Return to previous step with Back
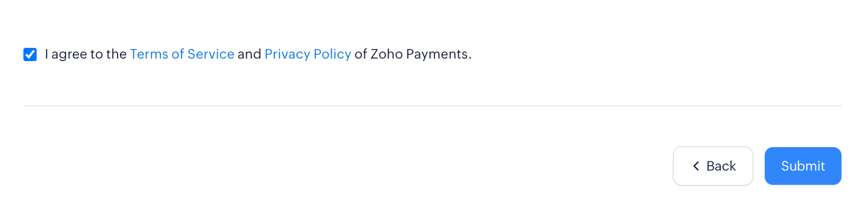This screenshot has width=868, height=222. click(713, 166)
